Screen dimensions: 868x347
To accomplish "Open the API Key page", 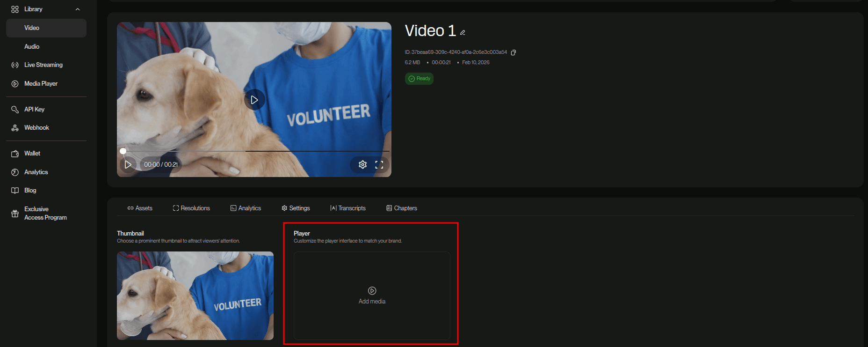I will (x=34, y=109).
